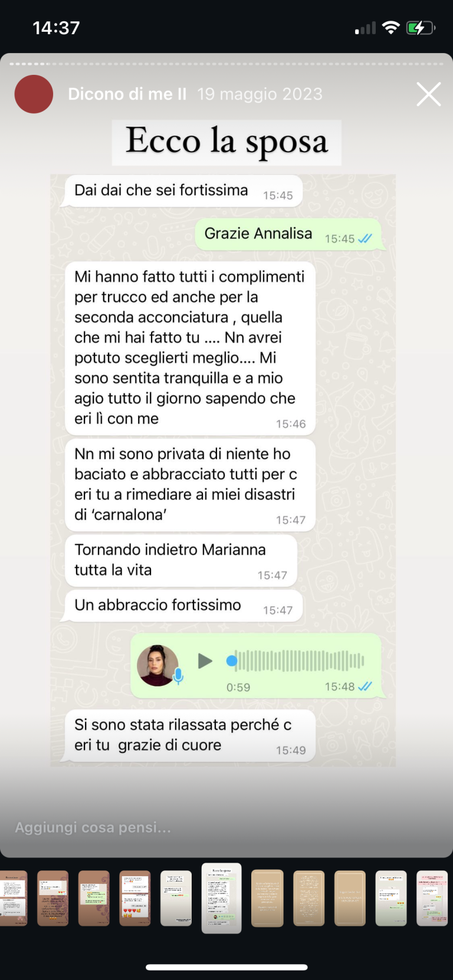This screenshot has width=453, height=980.
Task: Play the 0:59 voice message
Action: 205,661
